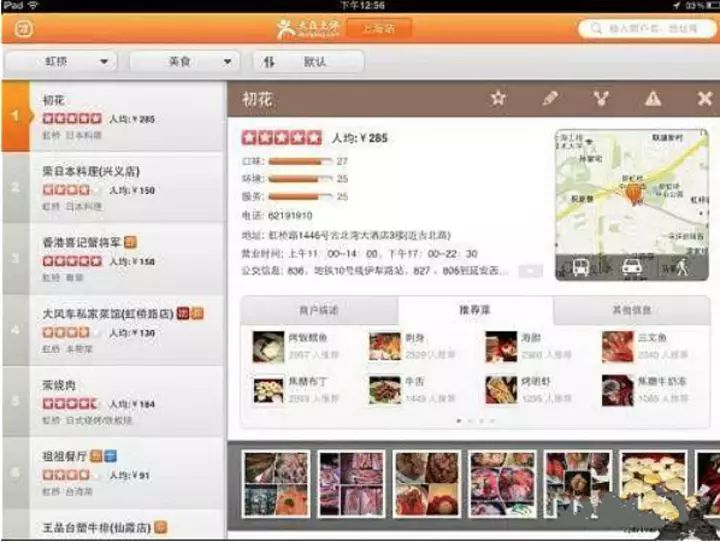Image resolution: width=720 pixels, height=542 pixels.
Task: Switch to the 其他信息 tab
Action: point(632,310)
